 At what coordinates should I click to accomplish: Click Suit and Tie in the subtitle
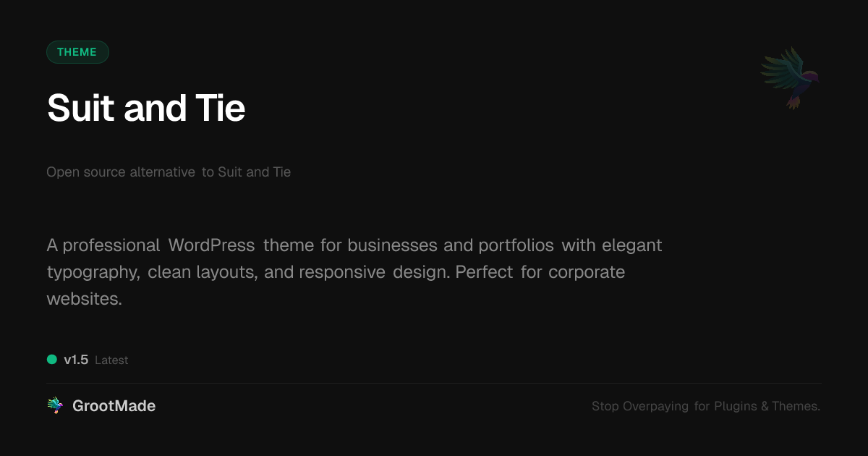point(254,172)
